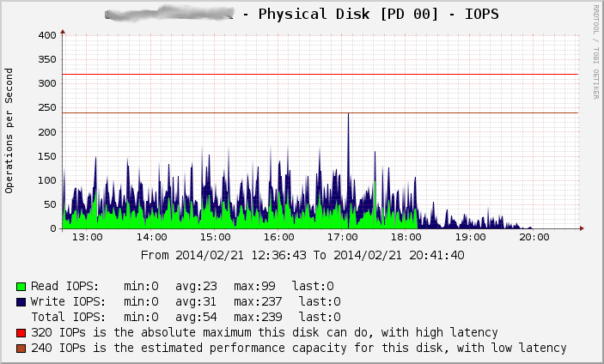
Task: Click the 'Write IOPS:' legend label
Action: [68, 301]
